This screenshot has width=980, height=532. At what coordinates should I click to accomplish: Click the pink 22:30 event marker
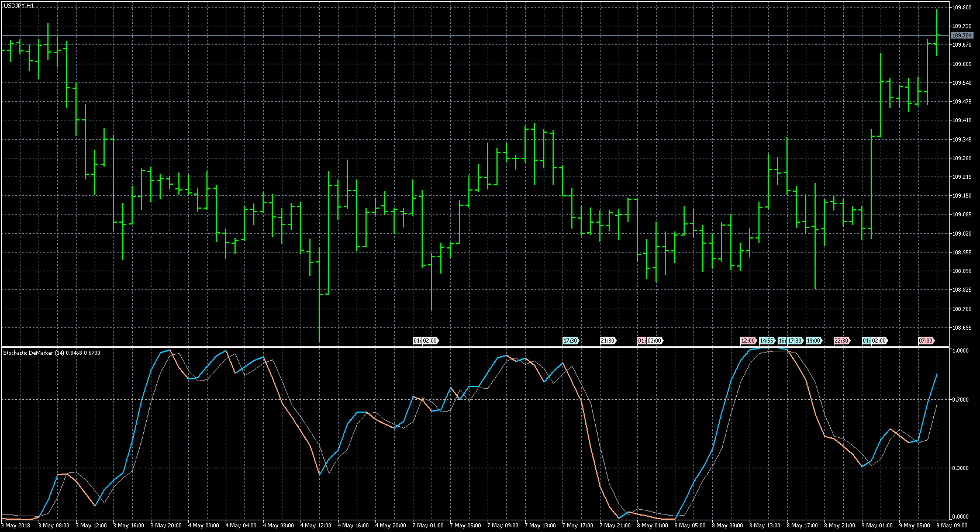pyautogui.click(x=841, y=341)
